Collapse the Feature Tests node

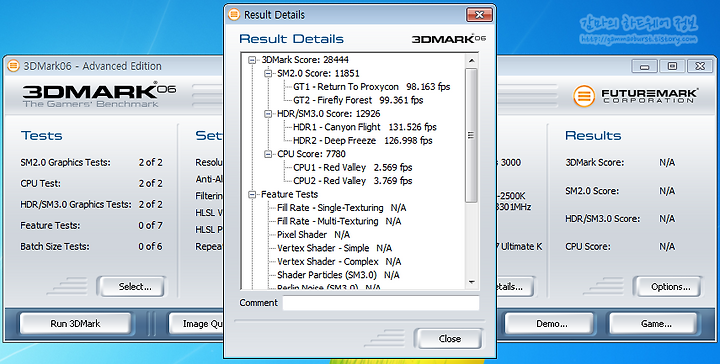(252, 195)
